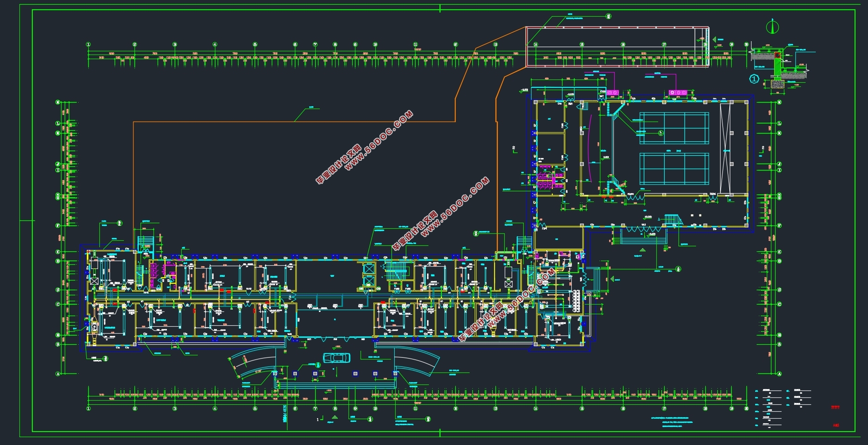Viewport: 868px width, 445px height.
Task: Click the north arrow compass symbol
Action: click(772, 26)
